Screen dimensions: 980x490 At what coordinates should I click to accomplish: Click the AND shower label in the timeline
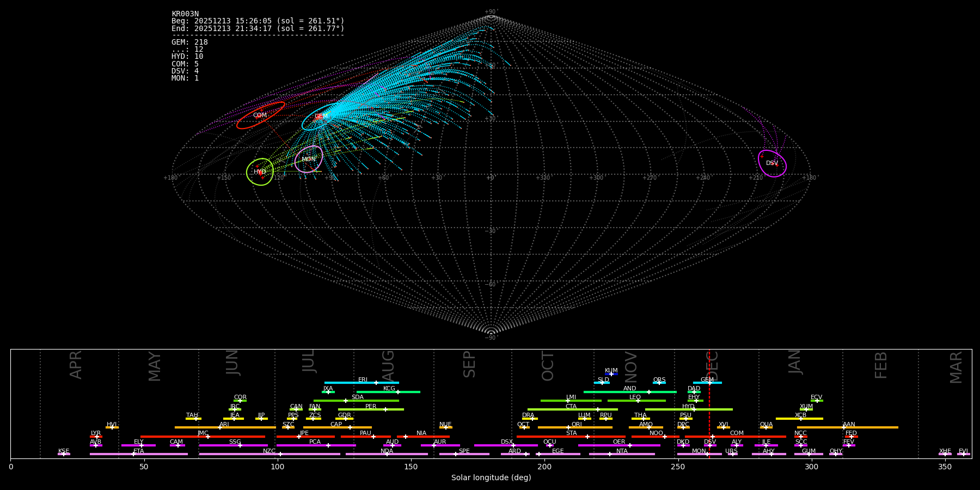[629, 389]
